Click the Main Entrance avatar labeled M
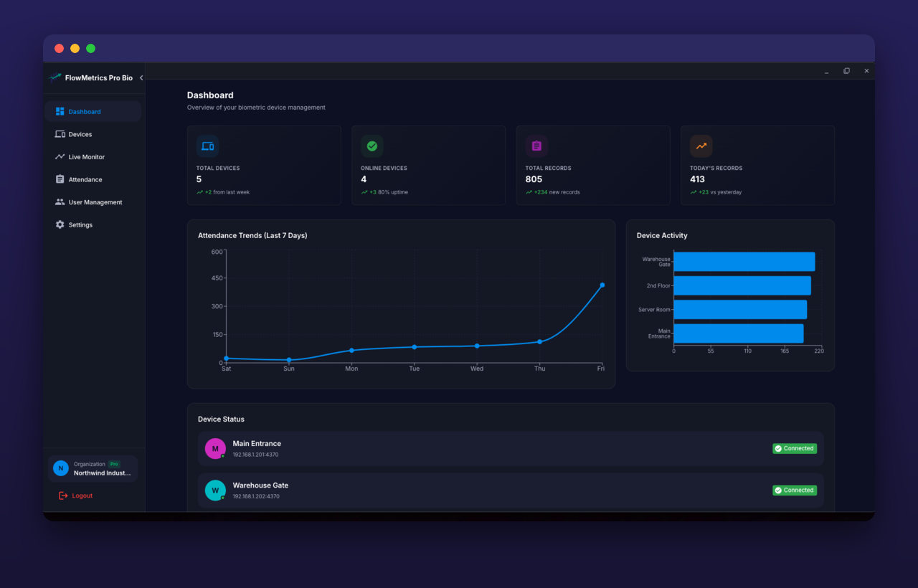 coord(215,449)
